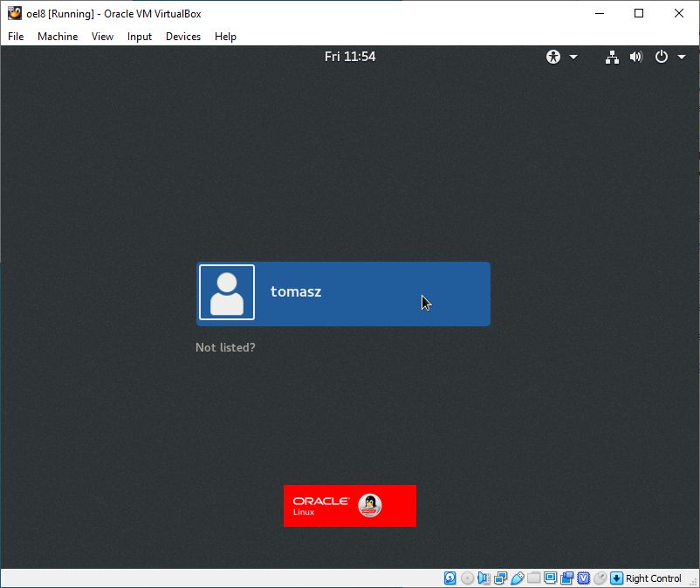
Task: Click the wired network status icon
Action: coord(612,57)
